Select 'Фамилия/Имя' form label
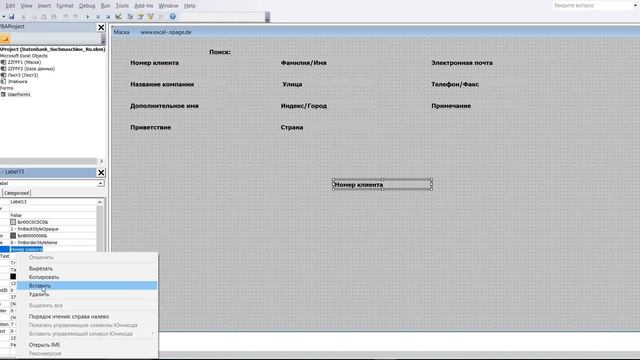Screen dimensions: 640x360 click(304, 63)
